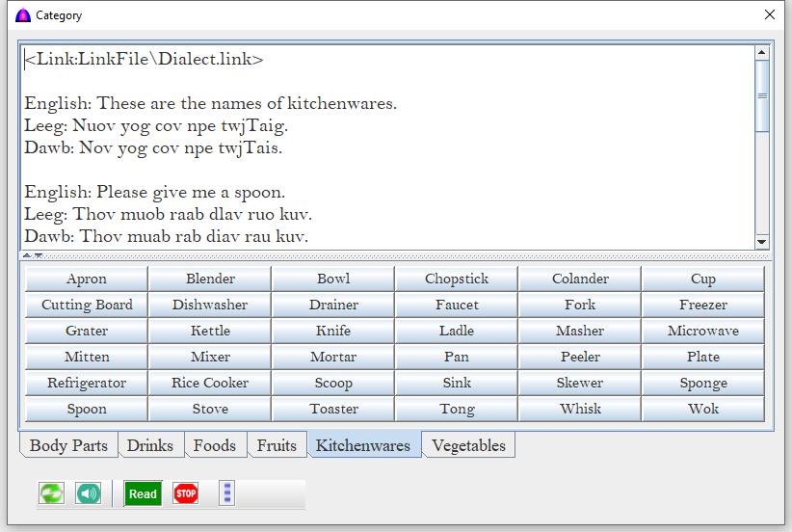Choose the Rice Cooker button
The width and height of the screenshot is (792, 532).
click(x=210, y=383)
